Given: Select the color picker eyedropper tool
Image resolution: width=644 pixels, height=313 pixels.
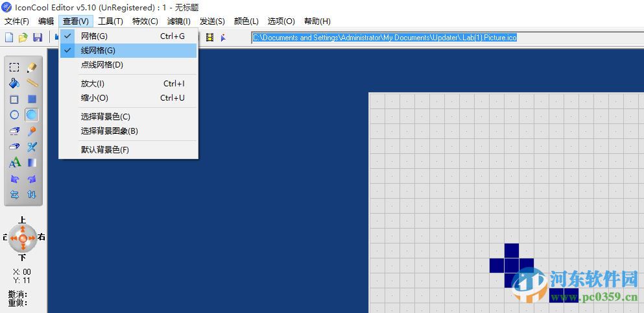Looking at the screenshot, I should click(32, 131).
